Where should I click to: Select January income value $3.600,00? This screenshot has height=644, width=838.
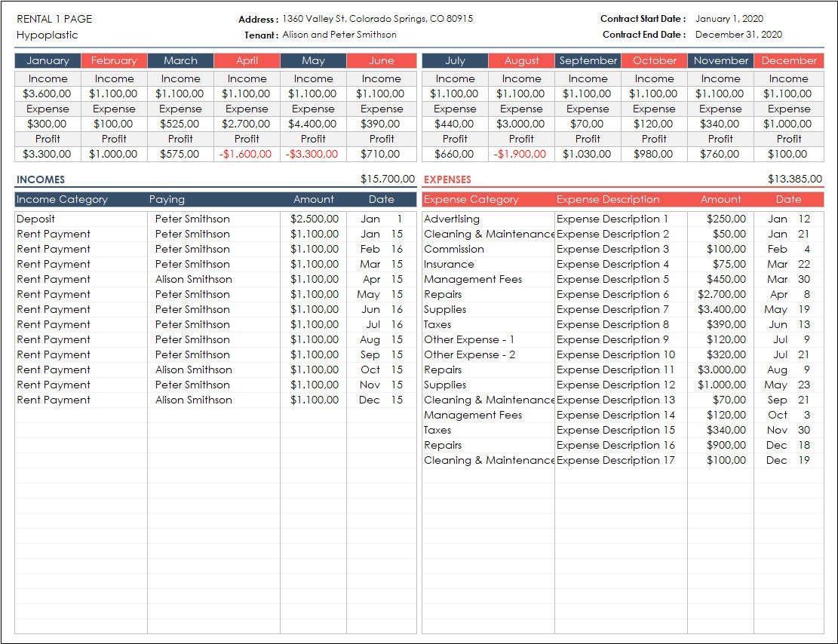(x=47, y=94)
